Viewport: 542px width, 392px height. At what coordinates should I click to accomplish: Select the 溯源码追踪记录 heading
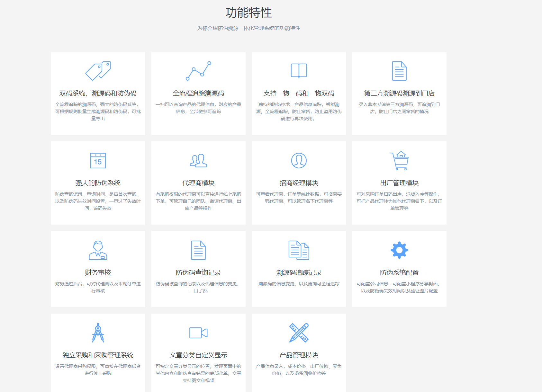pos(299,272)
